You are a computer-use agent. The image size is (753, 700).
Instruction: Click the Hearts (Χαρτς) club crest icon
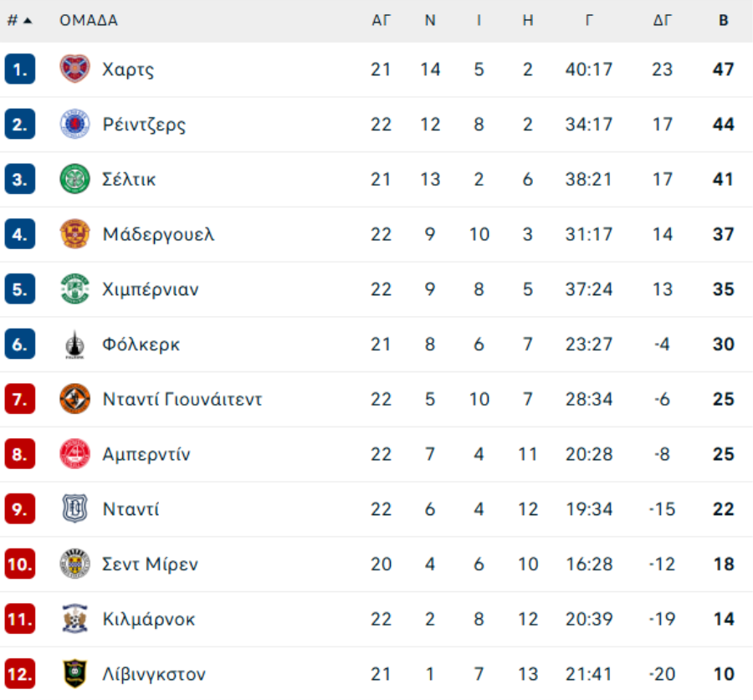(x=74, y=69)
